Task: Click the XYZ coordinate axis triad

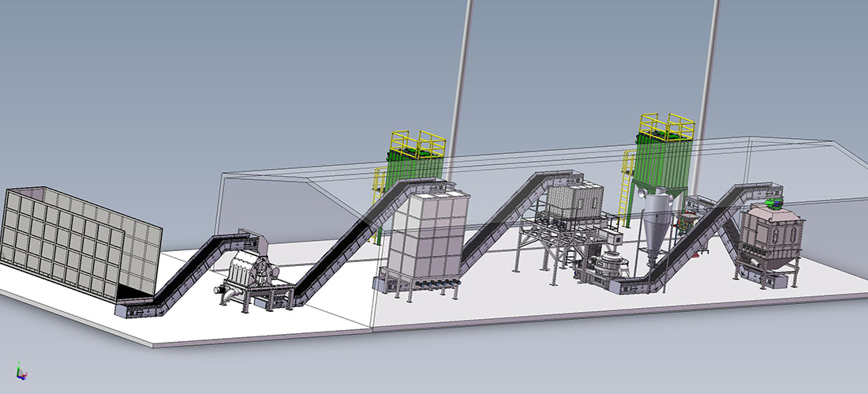Action: pyautogui.click(x=21, y=370)
